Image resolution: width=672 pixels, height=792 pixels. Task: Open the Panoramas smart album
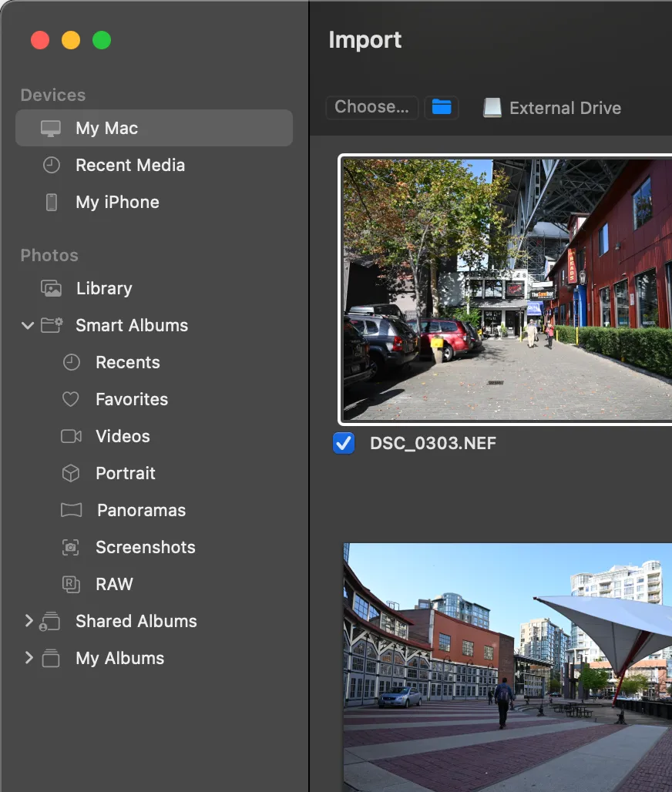tap(140, 510)
